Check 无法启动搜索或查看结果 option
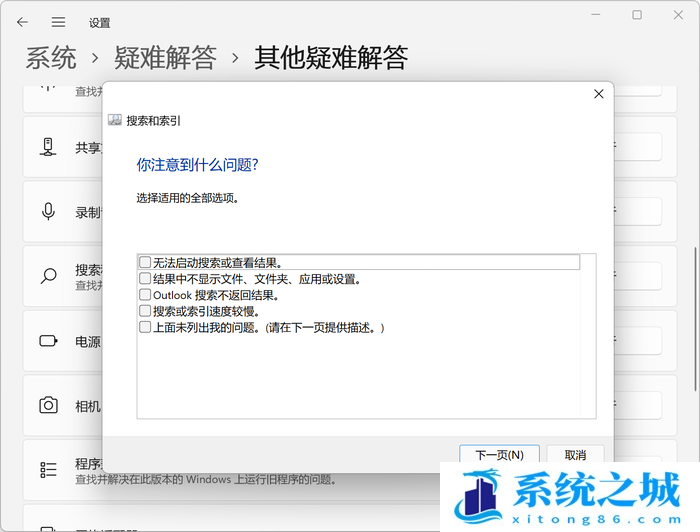The width and height of the screenshot is (700, 532). coord(145,263)
